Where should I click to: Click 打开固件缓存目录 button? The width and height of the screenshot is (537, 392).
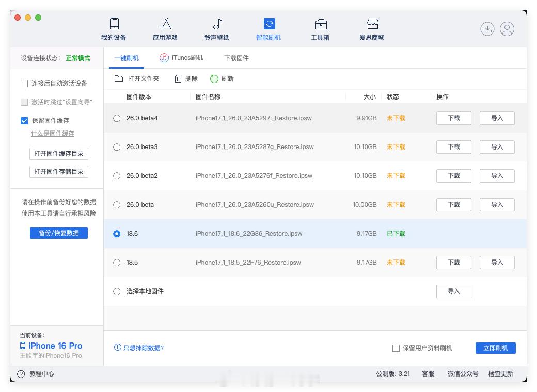coord(59,154)
